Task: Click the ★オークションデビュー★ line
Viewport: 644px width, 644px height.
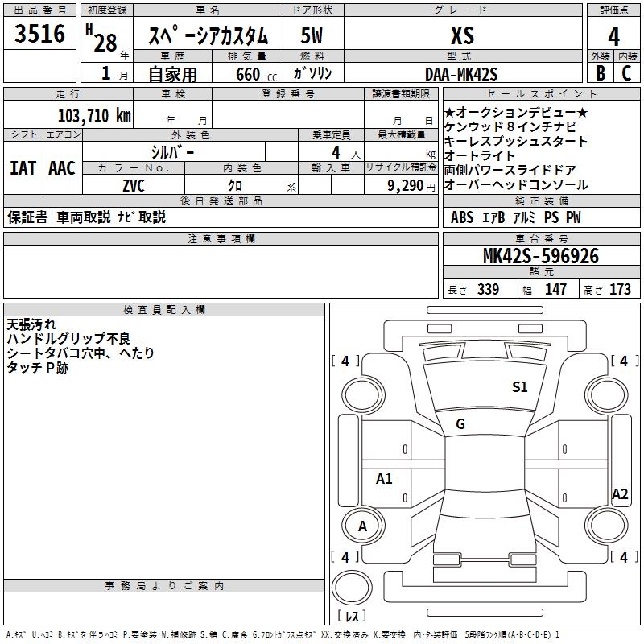Action: tap(516, 113)
